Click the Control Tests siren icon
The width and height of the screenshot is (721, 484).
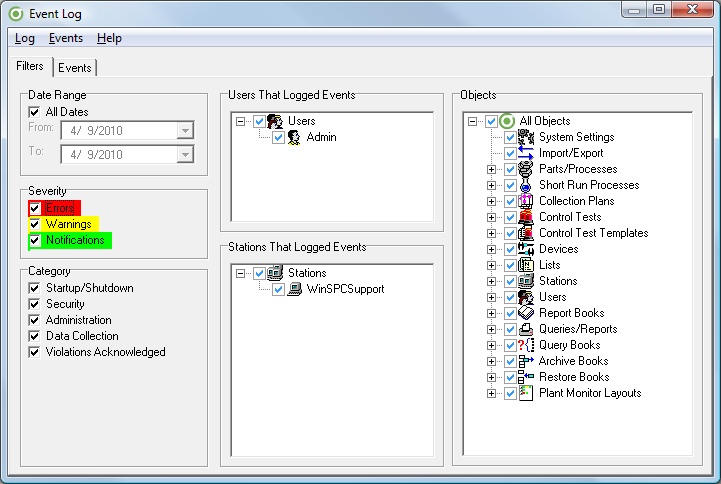(526, 217)
